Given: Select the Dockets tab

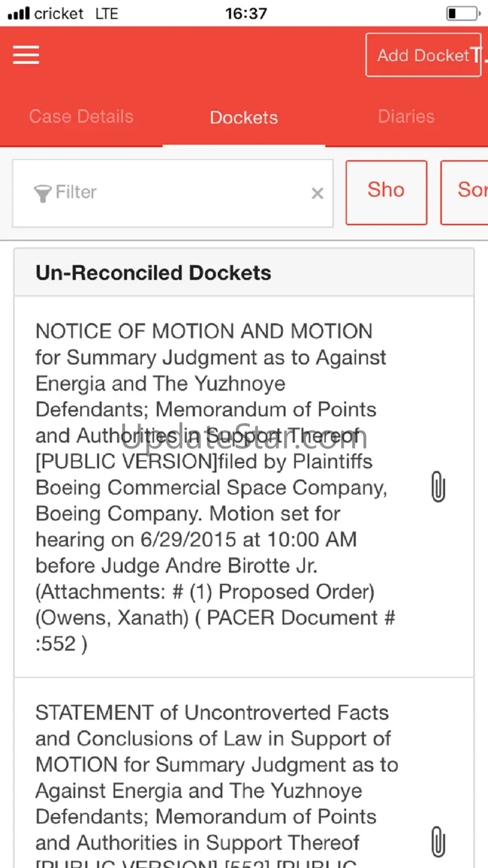Looking at the screenshot, I should 244,118.
